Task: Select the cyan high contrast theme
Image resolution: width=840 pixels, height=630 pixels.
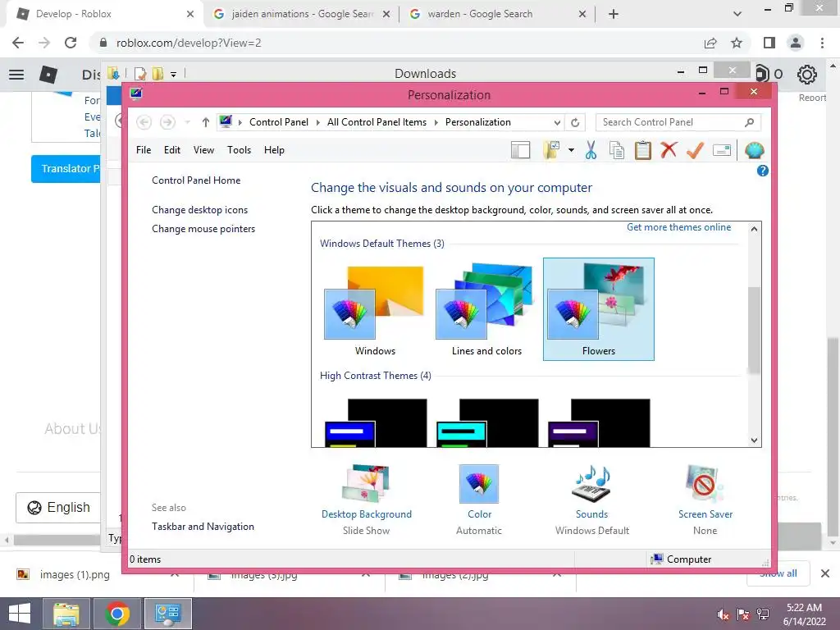Action: [486, 422]
